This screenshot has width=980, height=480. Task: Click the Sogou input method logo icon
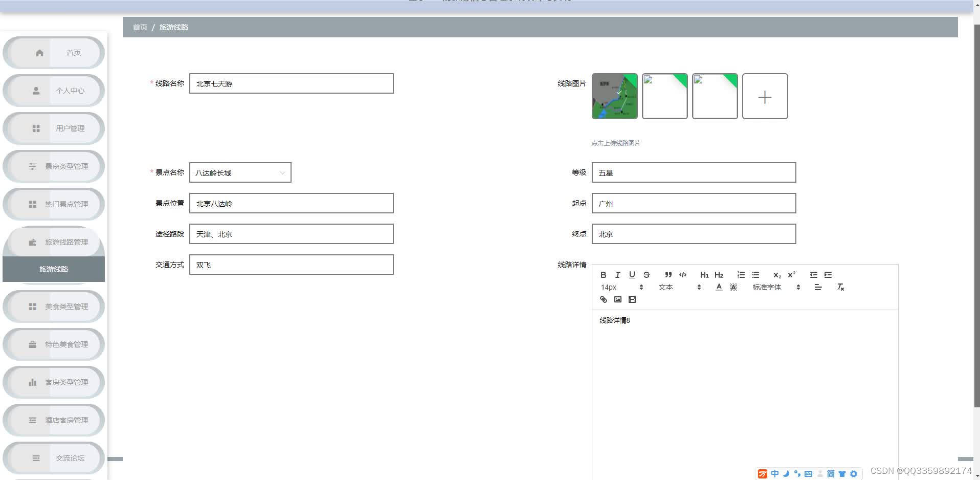pyautogui.click(x=762, y=474)
